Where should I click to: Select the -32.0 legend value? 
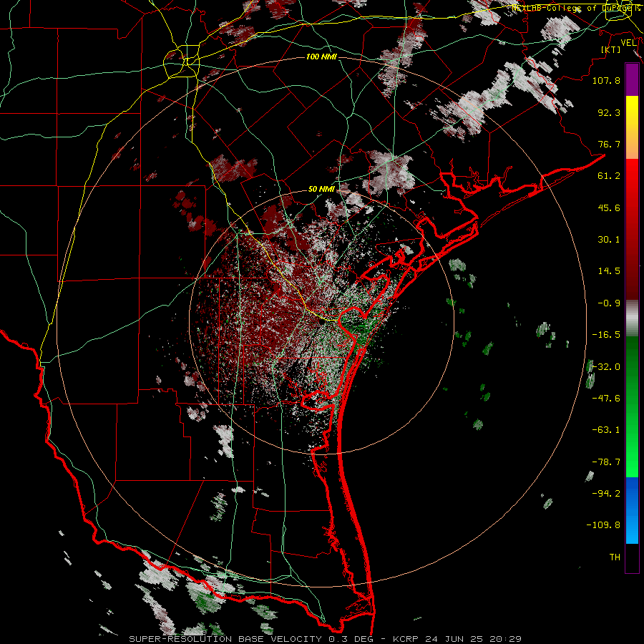pyautogui.click(x=606, y=367)
